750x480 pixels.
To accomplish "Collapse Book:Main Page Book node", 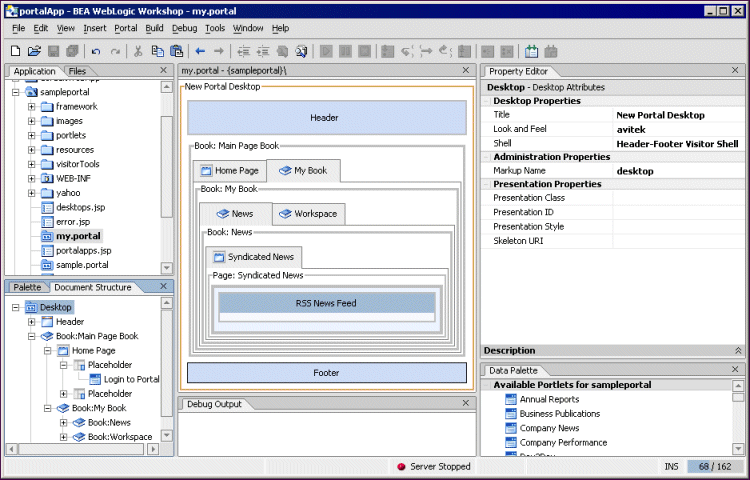I will [32, 336].
